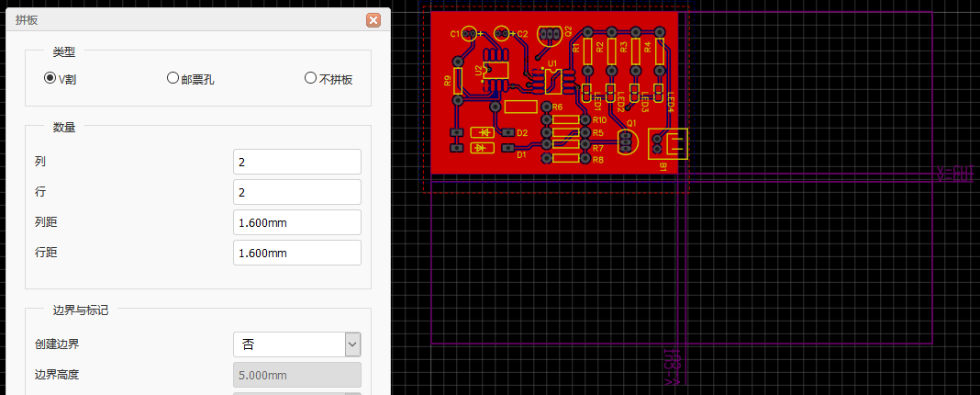The width and height of the screenshot is (980, 395).
Task: Click the 行 count input field
Action: point(297,192)
